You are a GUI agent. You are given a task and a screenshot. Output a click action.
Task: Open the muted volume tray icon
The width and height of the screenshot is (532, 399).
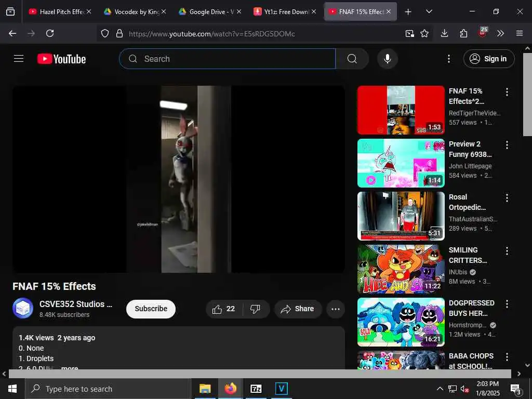[465, 389]
